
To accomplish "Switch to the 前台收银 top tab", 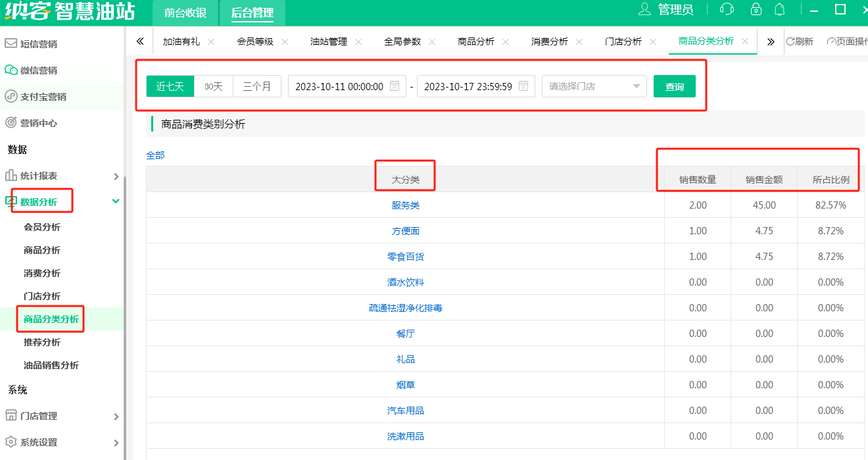I will 185,13.
